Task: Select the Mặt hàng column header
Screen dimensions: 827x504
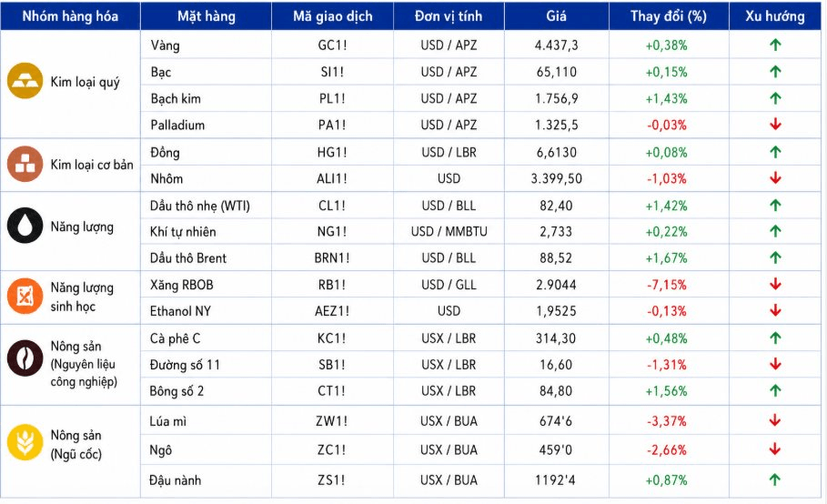Action: 207,16
